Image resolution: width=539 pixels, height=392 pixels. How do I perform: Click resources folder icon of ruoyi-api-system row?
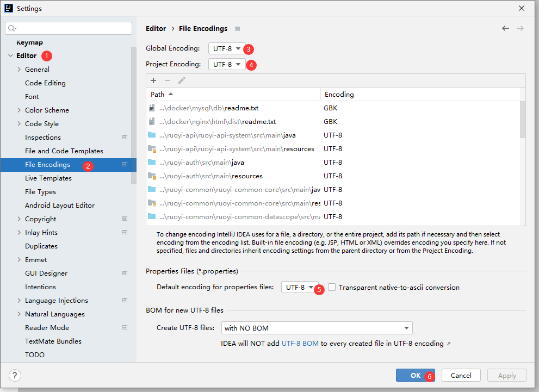tap(152, 149)
